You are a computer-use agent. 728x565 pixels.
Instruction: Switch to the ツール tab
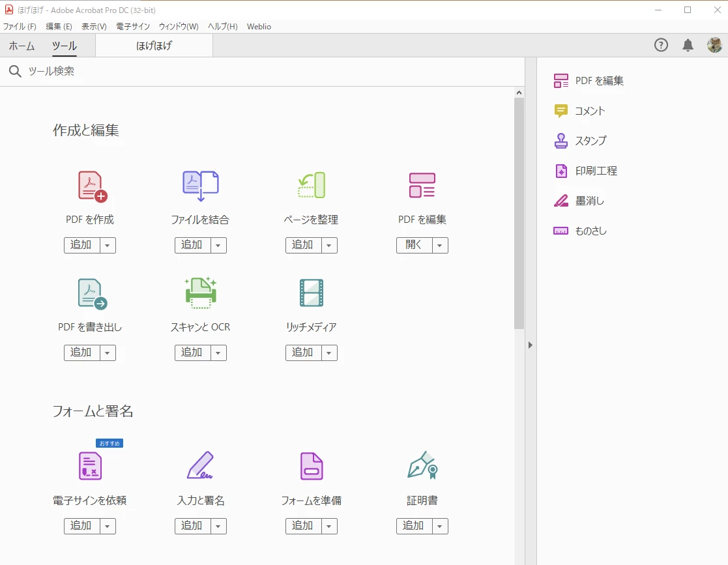tap(65, 46)
